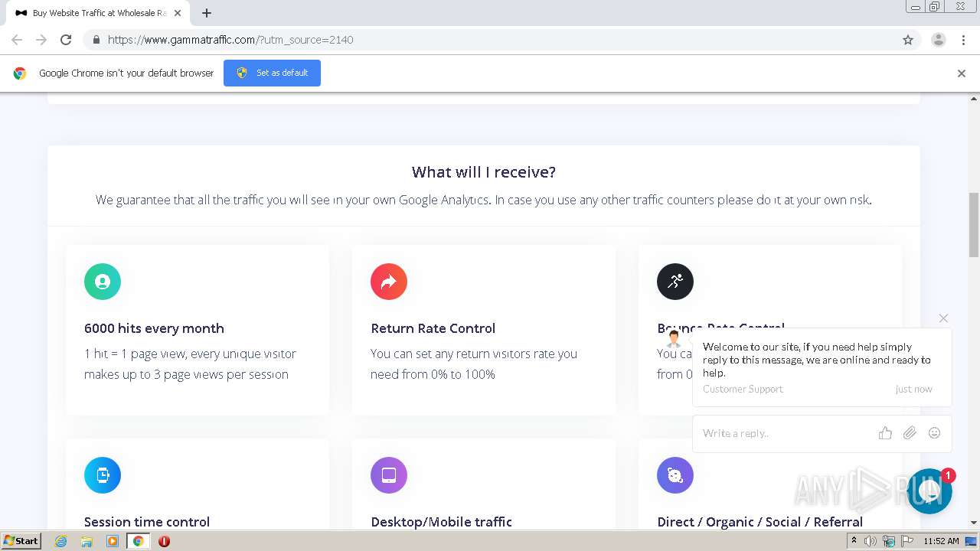
Task: Click the Google Analytics guarantee sentence
Action: [484, 200]
